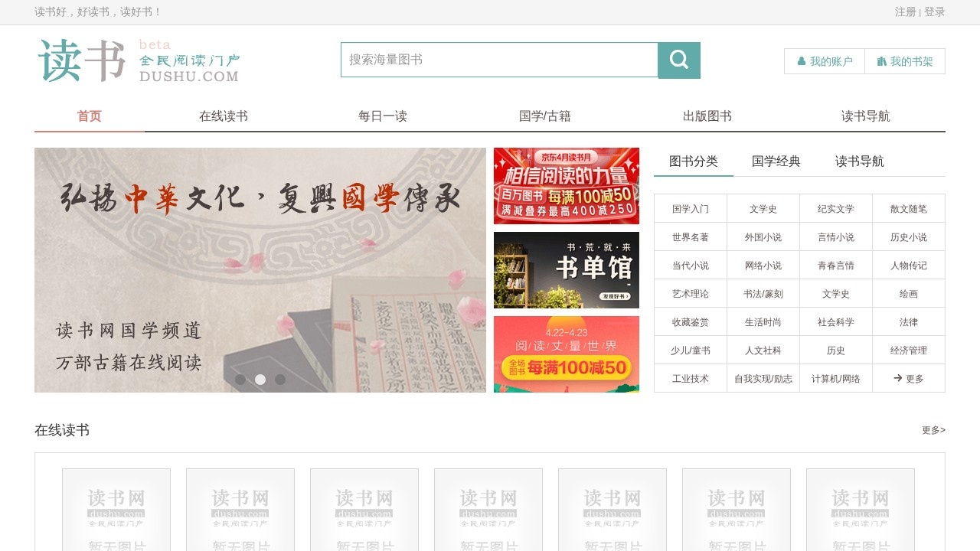Screen dimensions: 980x551
Task: Choose the 散文随笔 category
Action: coord(909,209)
